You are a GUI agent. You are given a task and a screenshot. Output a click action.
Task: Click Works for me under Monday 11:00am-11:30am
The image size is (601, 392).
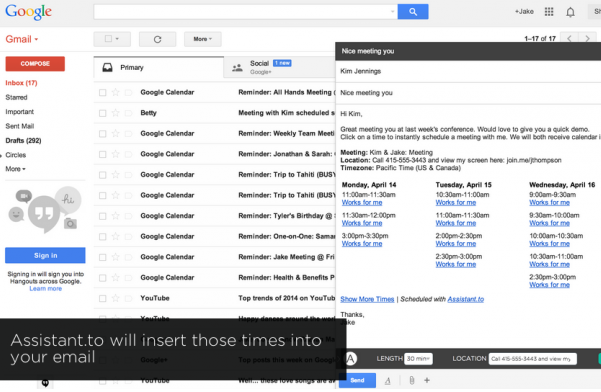click(x=362, y=203)
